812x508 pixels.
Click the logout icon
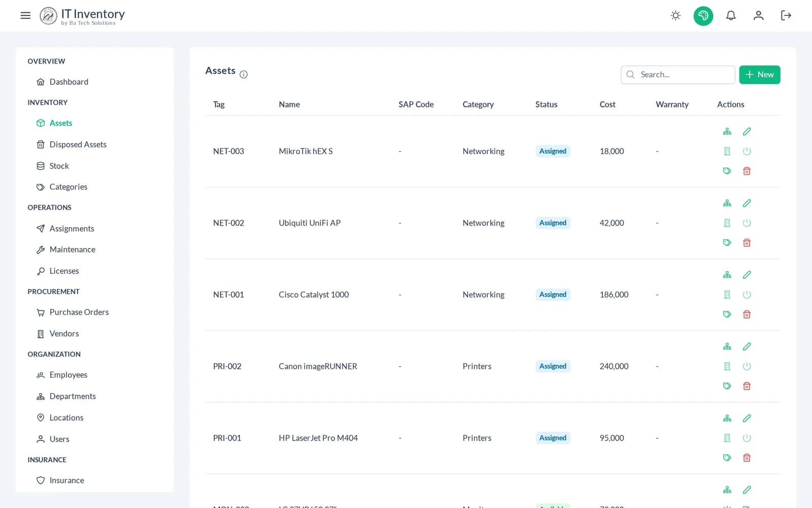786,16
